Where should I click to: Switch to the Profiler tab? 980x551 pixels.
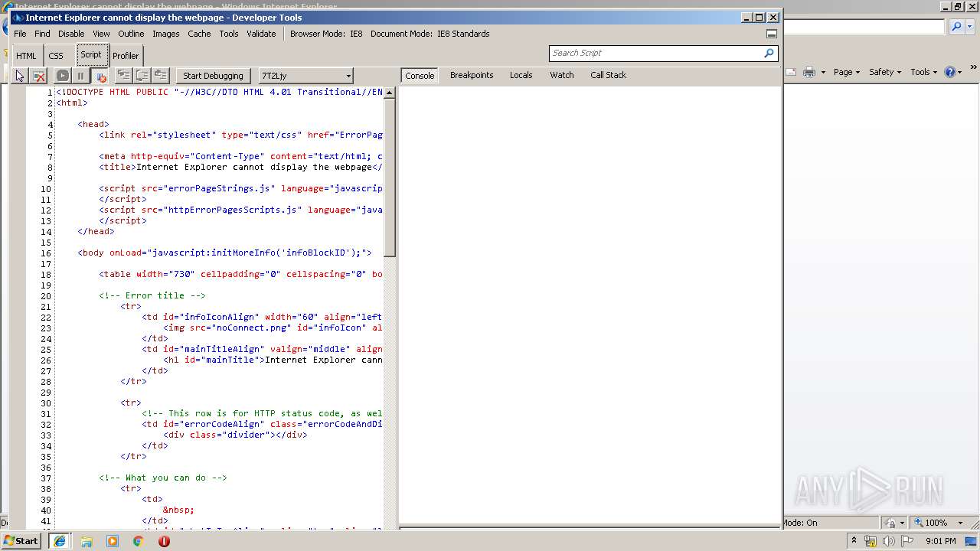tap(126, 56)
